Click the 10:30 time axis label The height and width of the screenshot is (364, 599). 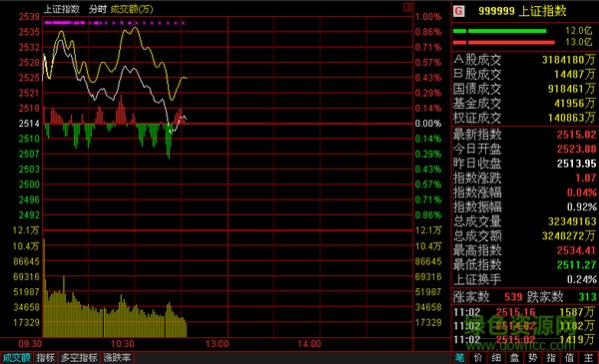tap(122, 344)
